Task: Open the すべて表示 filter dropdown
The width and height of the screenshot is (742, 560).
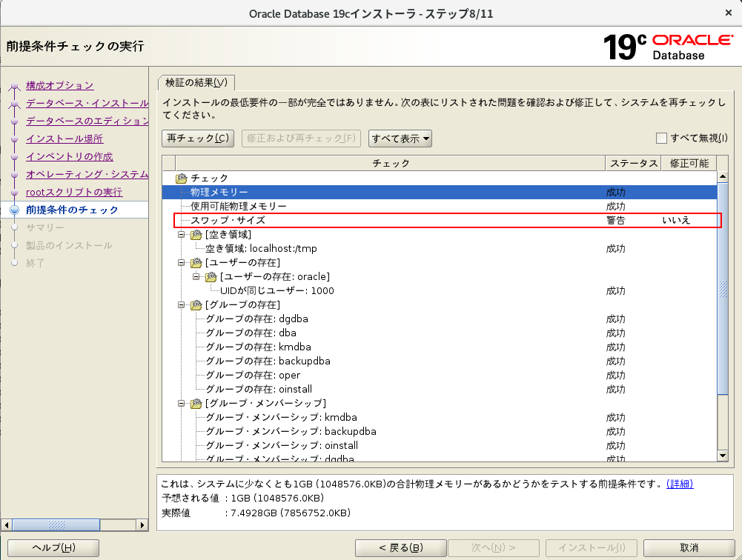Action: click(400, 139)
